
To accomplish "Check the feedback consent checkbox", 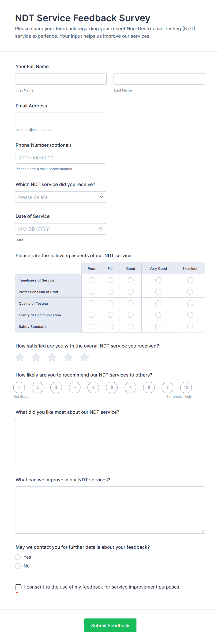I will pyautogui.click(x=19, y=587).
